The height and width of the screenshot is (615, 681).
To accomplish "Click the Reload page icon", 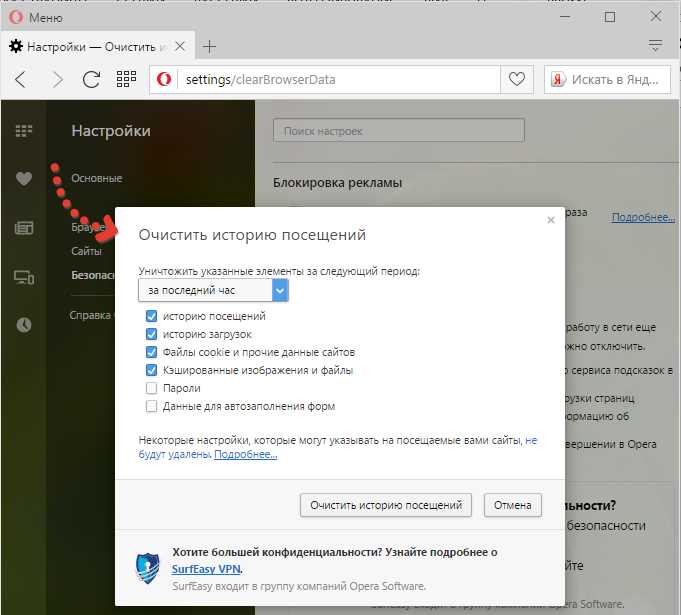I will pyautogui.click(x=91, y=79).
